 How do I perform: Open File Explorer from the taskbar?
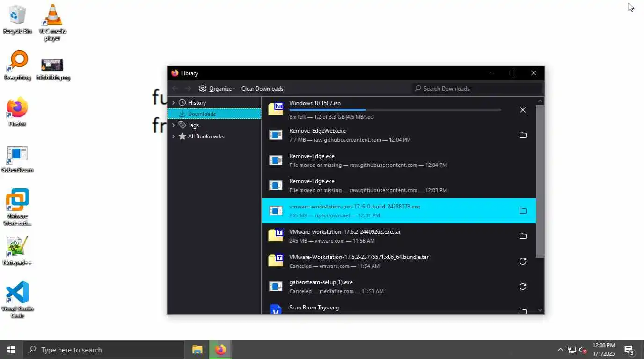(x=197, y=350)
